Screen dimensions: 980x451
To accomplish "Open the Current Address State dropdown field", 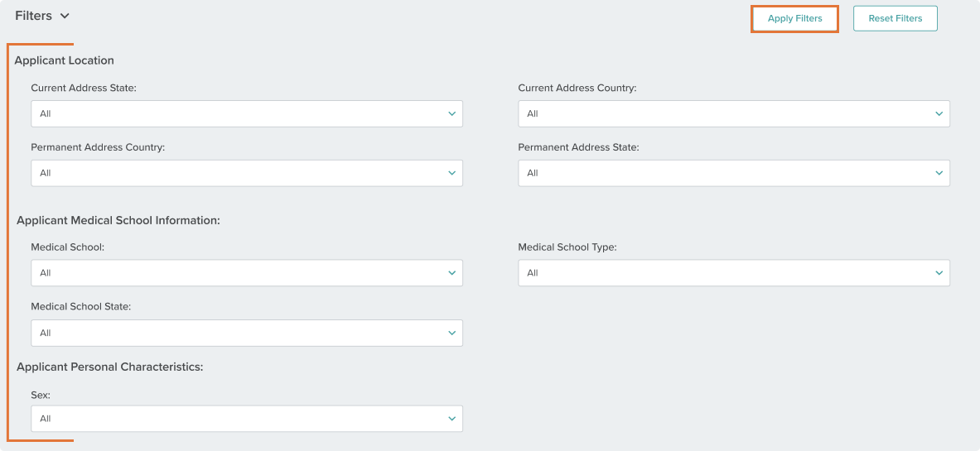I will tap(247, 113).
